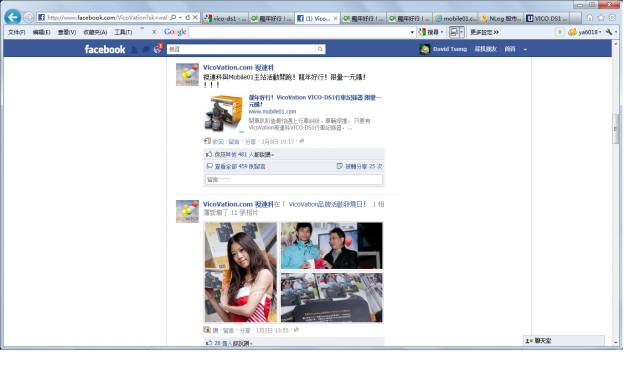Open browser Tools gear icon

pos(612,18)
